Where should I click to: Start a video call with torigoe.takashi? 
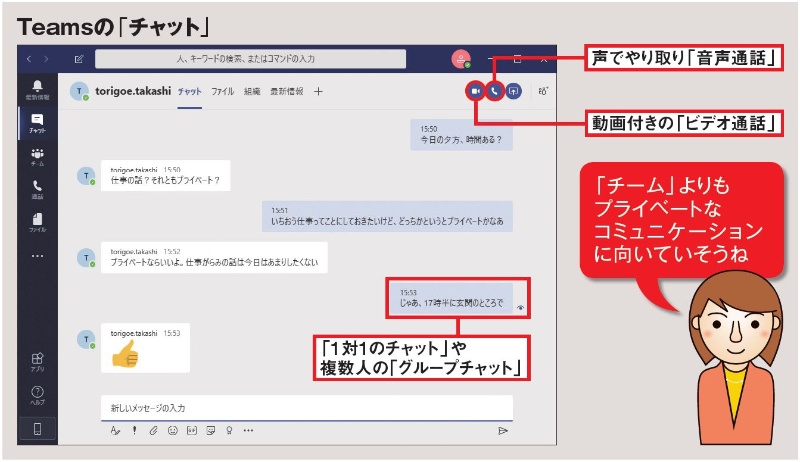pyautogui.click(x=475, y=91)
